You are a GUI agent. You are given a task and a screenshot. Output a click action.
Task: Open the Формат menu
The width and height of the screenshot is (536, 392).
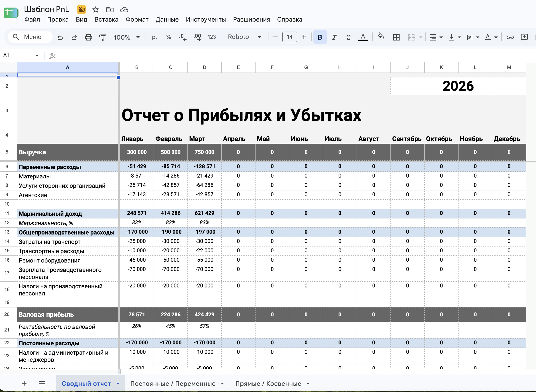[x=137, y=19]
